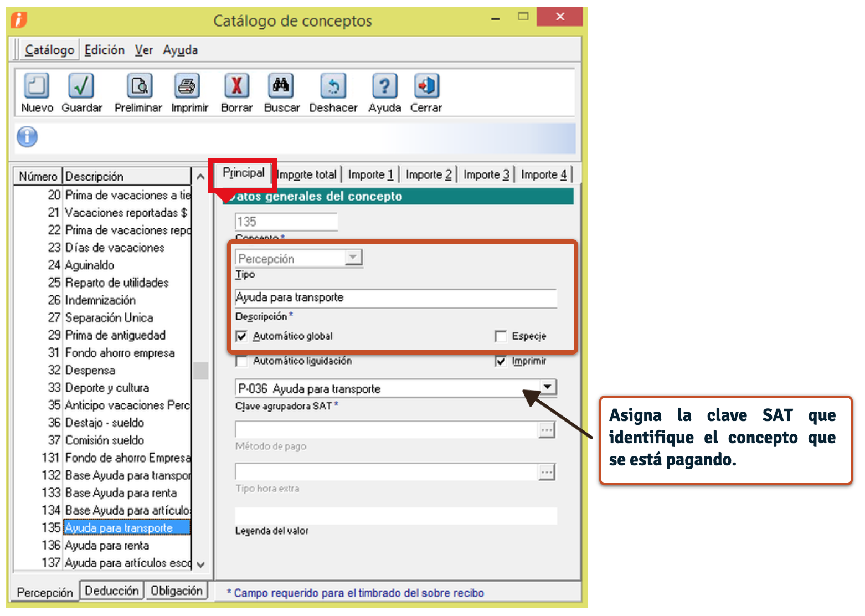Select concept 21 Vacaciones reportadas $
This screenshot has width=865, height=616.
point(102,213)
